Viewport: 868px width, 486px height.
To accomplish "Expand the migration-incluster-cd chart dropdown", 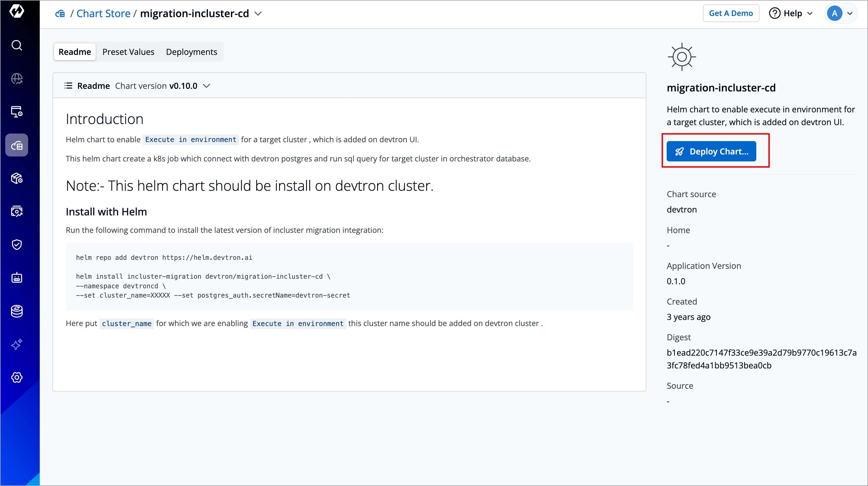I will pyautogui.click(x=258, y=13).
